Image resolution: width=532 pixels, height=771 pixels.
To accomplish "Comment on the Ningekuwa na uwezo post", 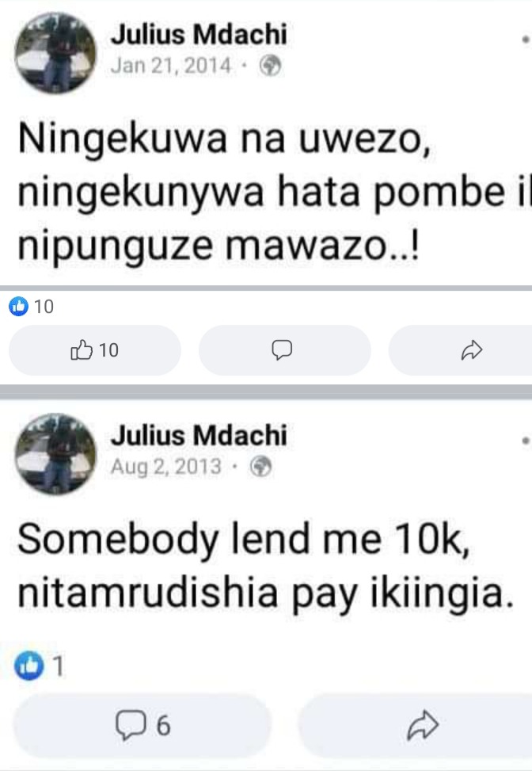I will pyautogui.click(x=284, y=350).
